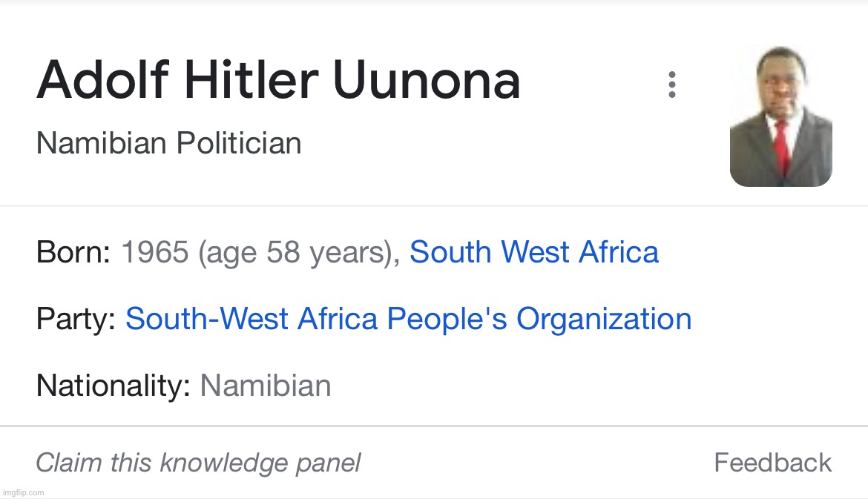Click the 'Party:' field label
The height and width of the screenshot is (499, 868).
pyautogui.click(x=75, y=319)
